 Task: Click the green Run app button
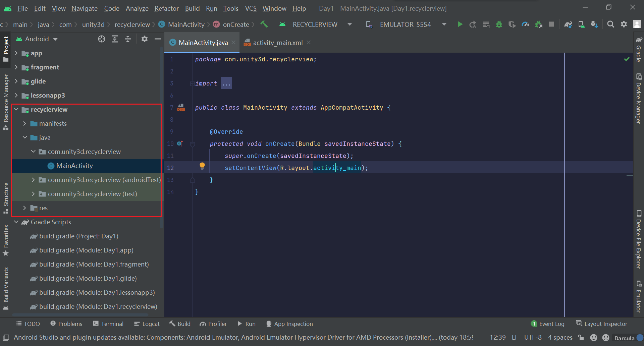click(x=460, y=24)
